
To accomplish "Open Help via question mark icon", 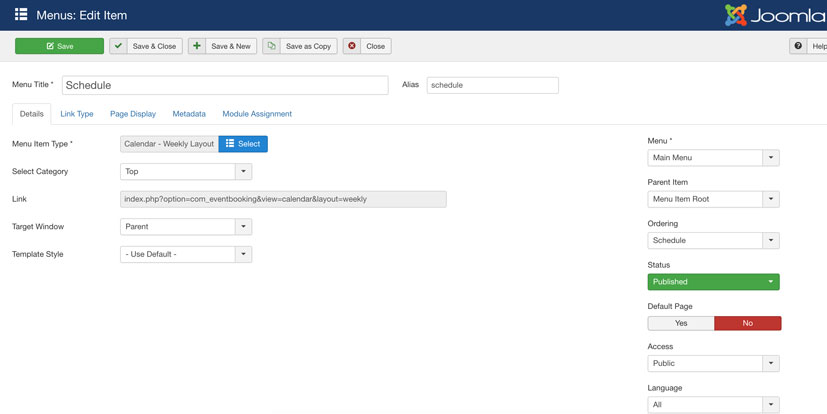I will click(x=798, y=46).
